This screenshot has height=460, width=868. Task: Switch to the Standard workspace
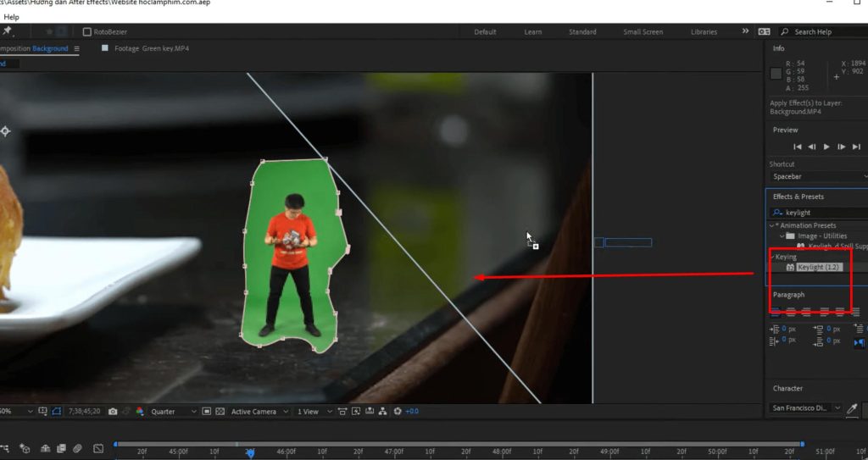(582, 31)
